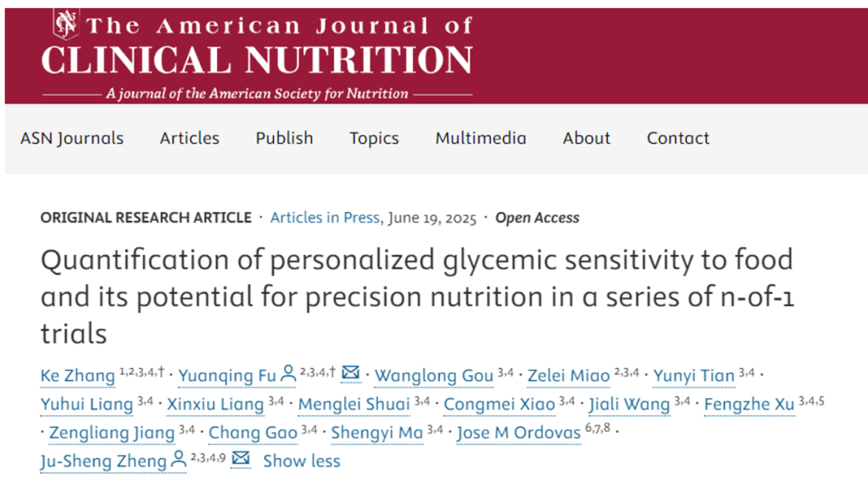The width and height of the screenshot is (868, 489).
Task: Click author Fengzhe Xu's name
Action: click(x=750, y=405)
